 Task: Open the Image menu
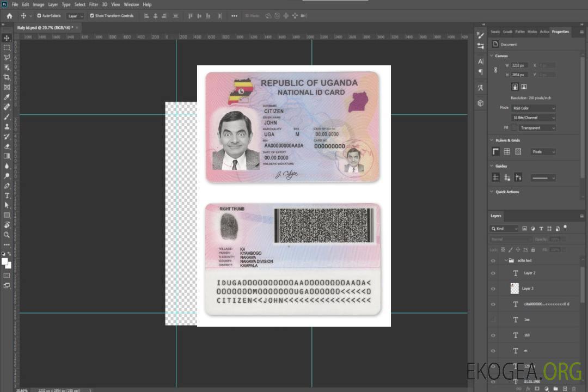38,4
